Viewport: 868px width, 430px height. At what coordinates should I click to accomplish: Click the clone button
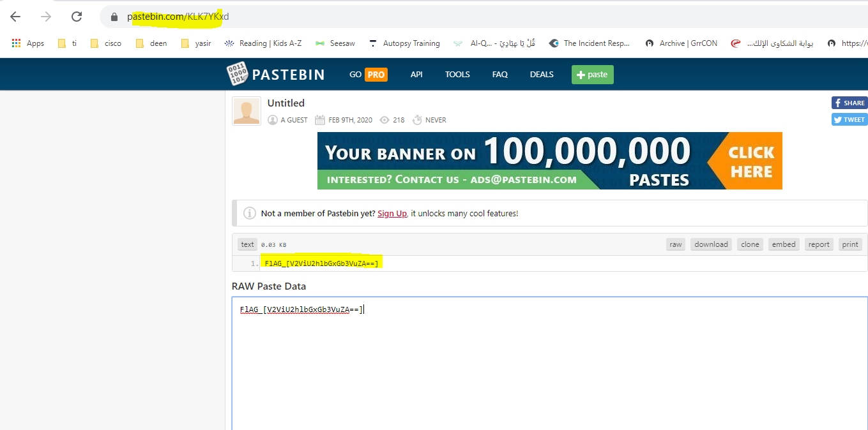(750, 244)
